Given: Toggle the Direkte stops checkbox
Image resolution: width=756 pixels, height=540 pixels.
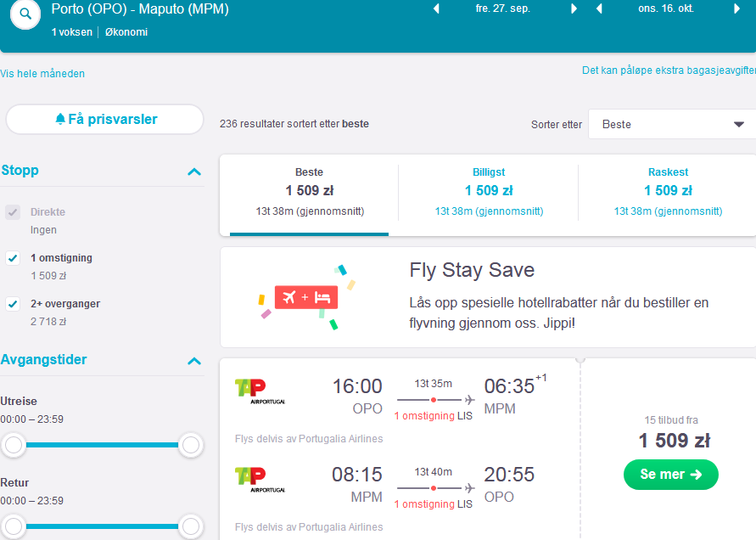Looking at the screenshot, I should [13, 212].
